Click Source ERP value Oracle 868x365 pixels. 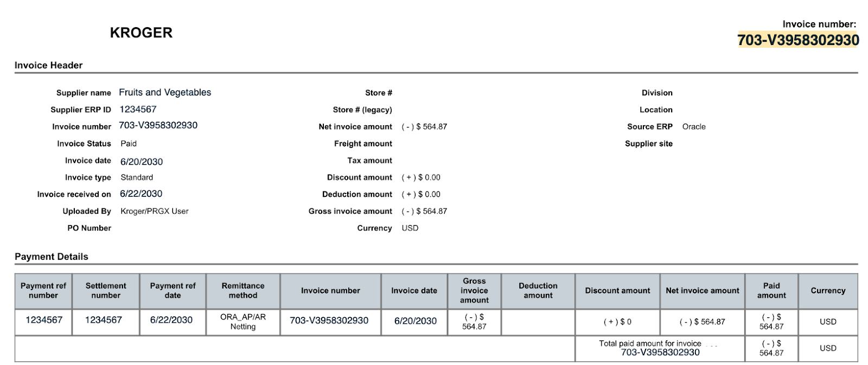click(x=694, y=126)
